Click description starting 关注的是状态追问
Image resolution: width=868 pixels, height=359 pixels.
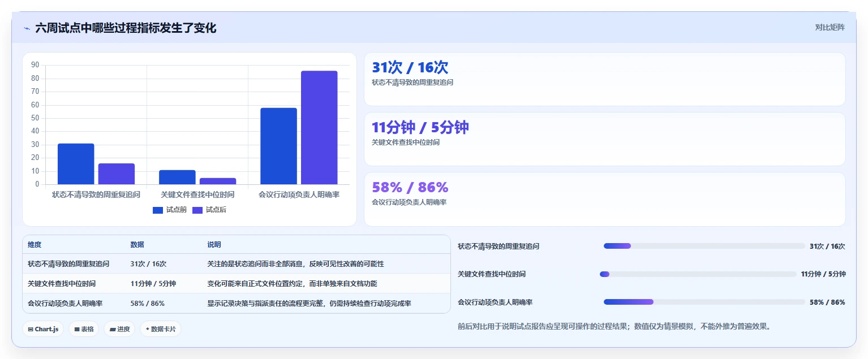pos(295,264)
